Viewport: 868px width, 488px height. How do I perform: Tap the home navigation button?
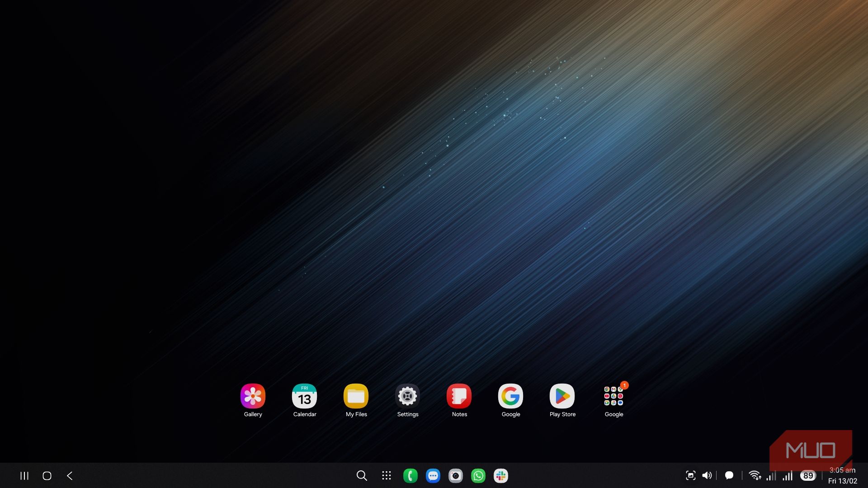pos(47,476)
